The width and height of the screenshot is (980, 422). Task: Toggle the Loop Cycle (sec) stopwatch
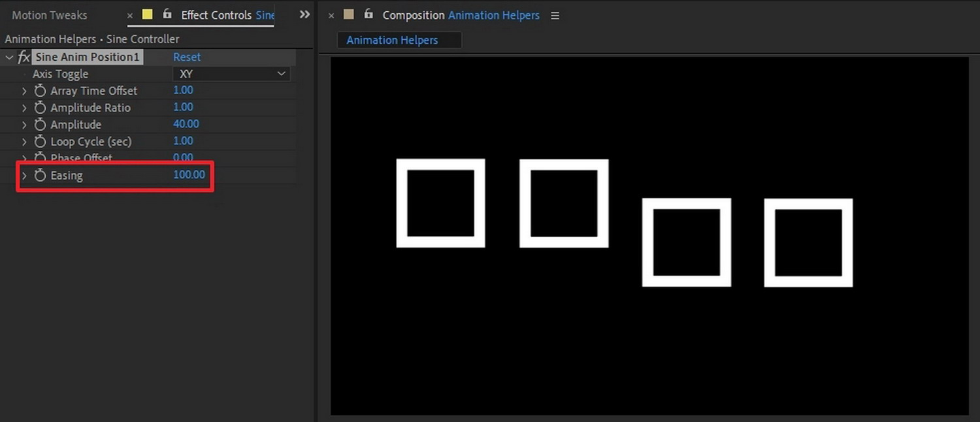point(40,141)
